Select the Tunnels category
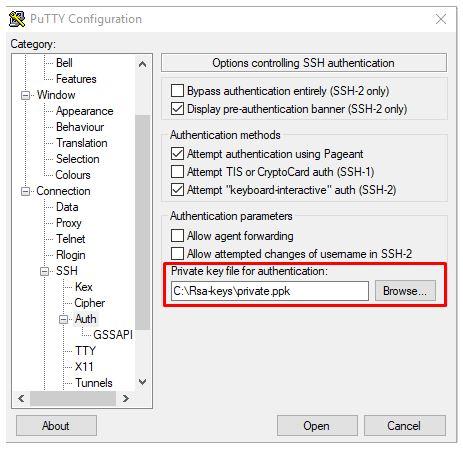The width and height of the screenshot is (463, 453). click(x=94, y=383)
